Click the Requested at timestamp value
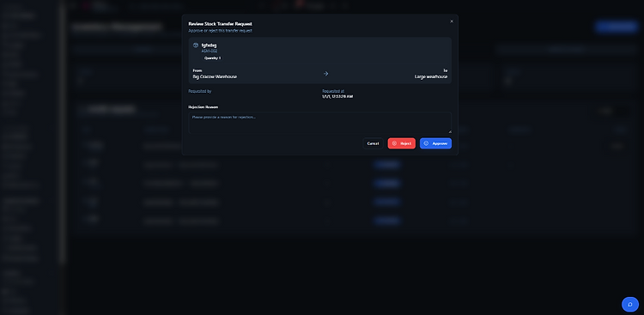This screenshot has width=644, height=315. point(337,96)
